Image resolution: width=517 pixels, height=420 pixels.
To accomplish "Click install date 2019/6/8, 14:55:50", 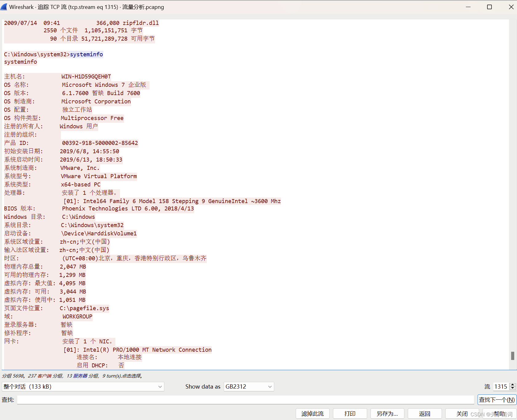I will coord(89,151).
